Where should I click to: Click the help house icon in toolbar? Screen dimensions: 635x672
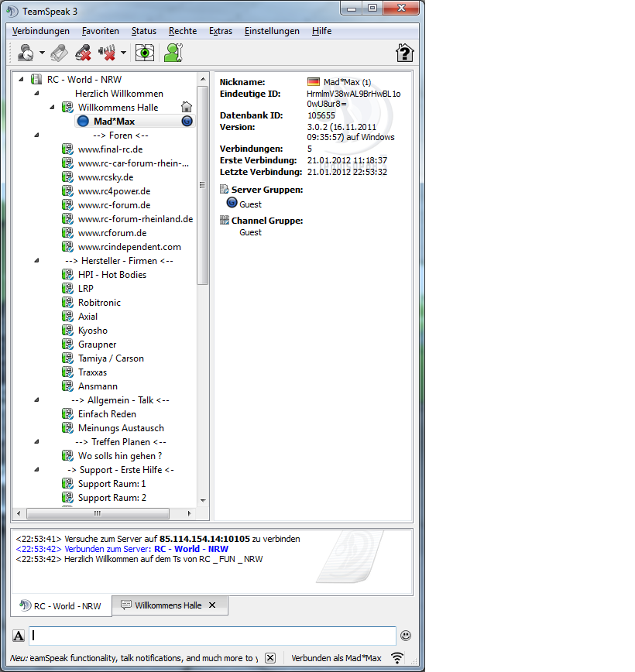coord(404,53)
